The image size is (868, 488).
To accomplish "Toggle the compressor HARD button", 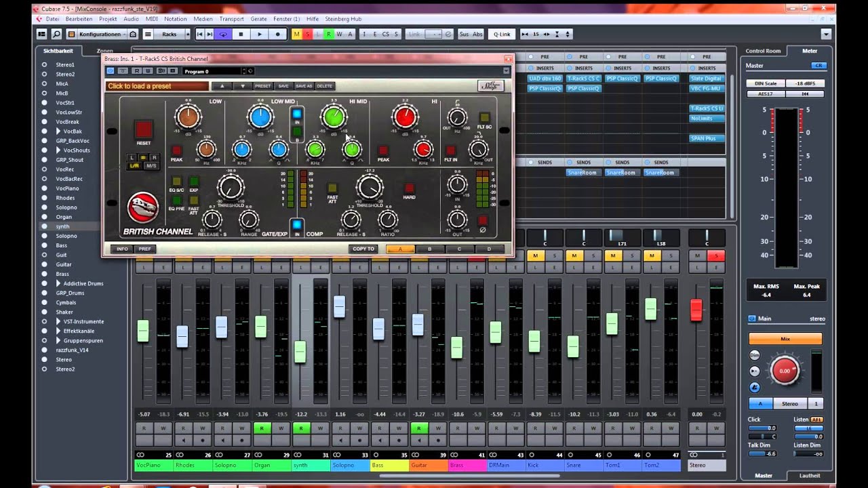I will (x=410, y=188).
